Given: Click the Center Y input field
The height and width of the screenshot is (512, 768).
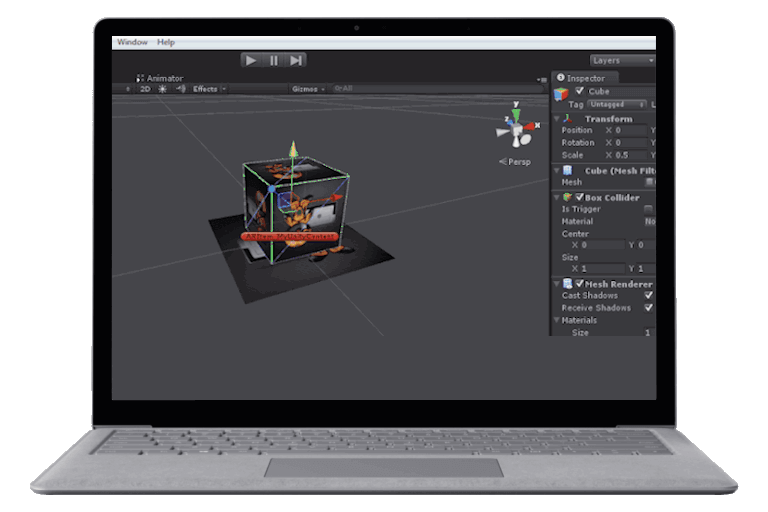Looking at the screenshot, I should [646, 244].
